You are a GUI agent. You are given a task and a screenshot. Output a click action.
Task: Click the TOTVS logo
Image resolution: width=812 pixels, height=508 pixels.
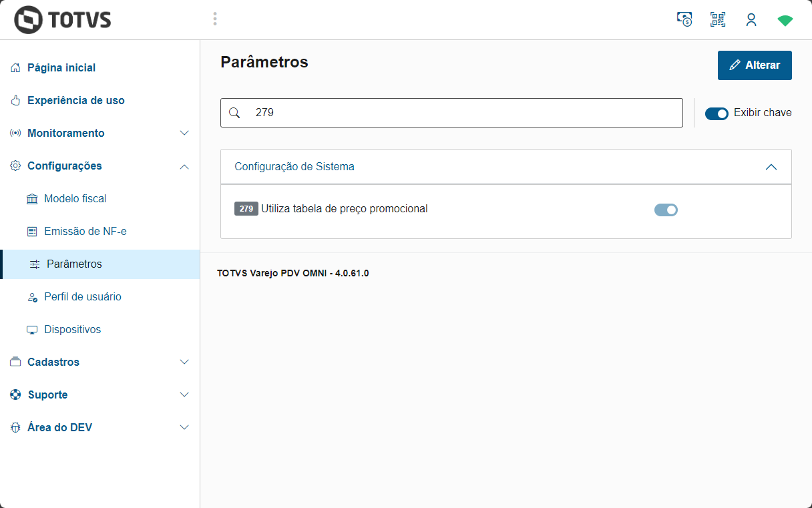pyautogui.click(x=63, y=20)
